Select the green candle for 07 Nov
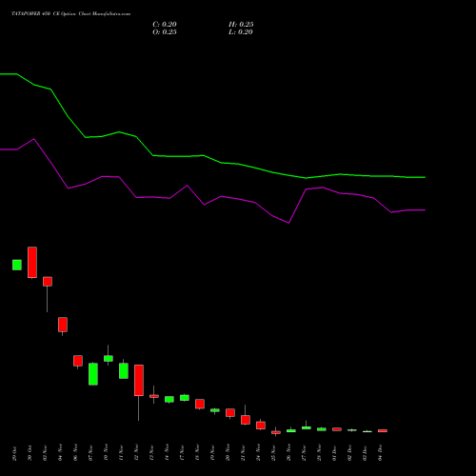This screenshot has height=476, width=476. pos(93,374)
